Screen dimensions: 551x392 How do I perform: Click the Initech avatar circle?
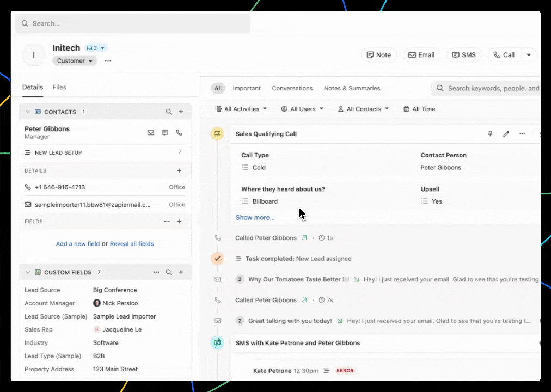tap(34, 55)
